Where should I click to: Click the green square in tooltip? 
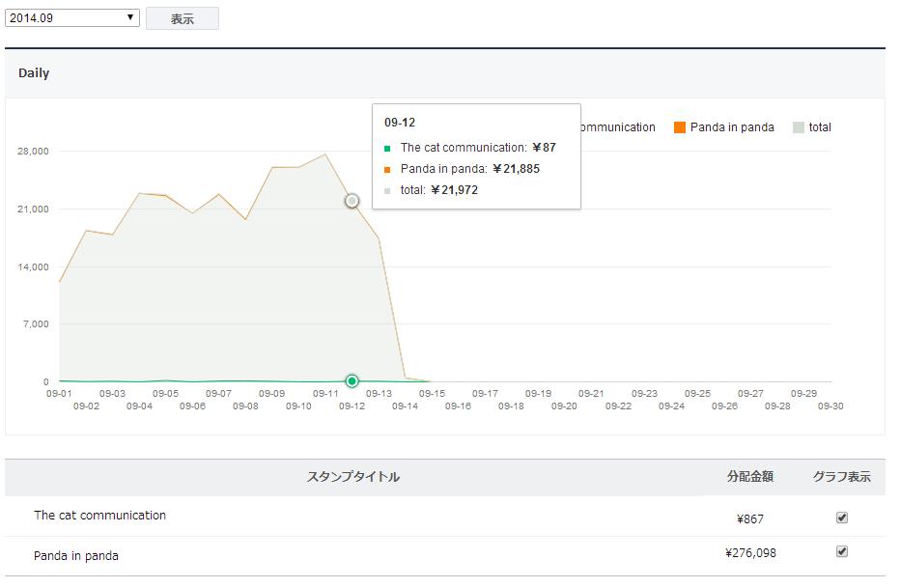coord(387,149)
